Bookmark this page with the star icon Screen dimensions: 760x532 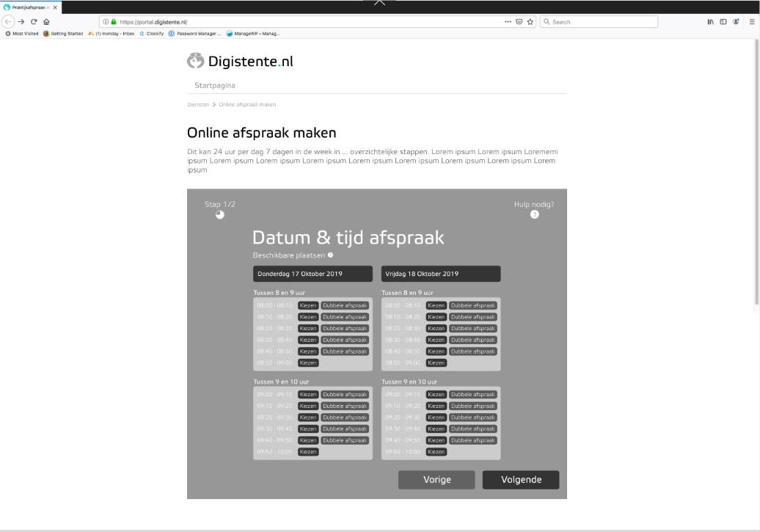click(x=530, y=22)
